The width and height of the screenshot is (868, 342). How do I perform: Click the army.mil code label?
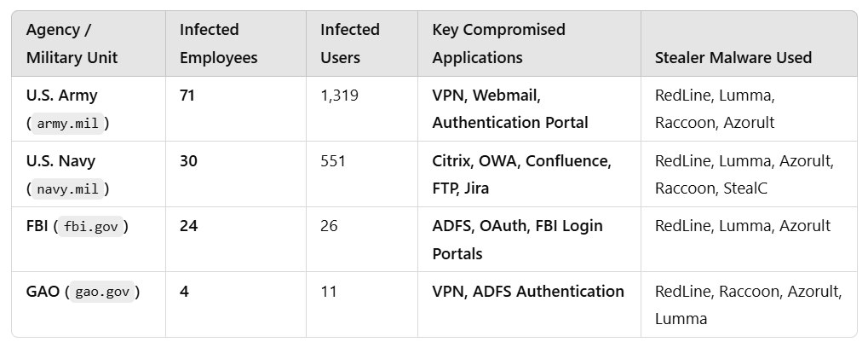(67, 123)
